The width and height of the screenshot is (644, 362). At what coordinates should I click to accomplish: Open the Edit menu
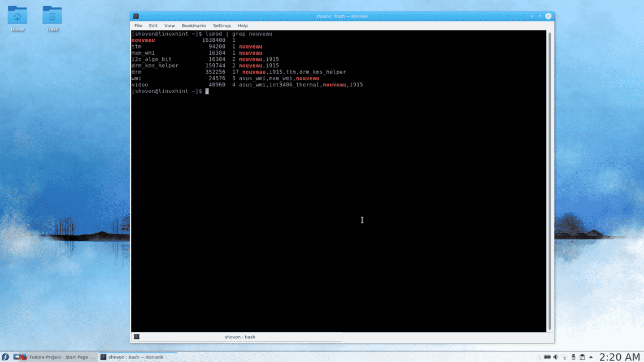click(x=153, y=25)
